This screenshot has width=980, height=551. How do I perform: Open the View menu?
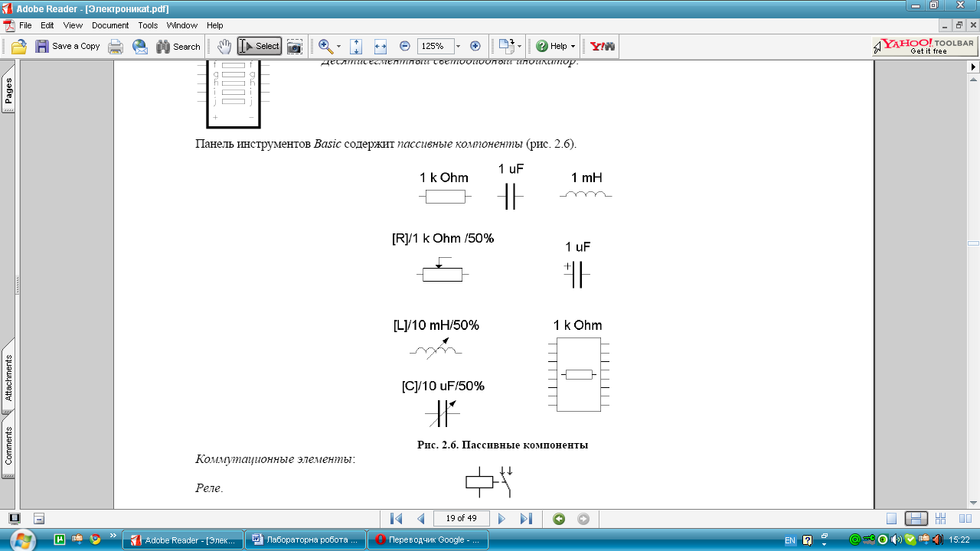[73, 25]
